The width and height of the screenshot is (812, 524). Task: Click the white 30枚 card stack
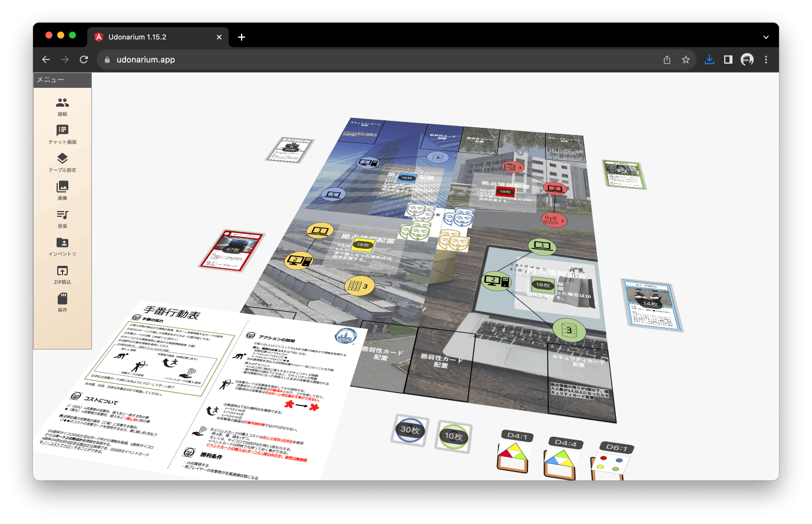pyautogui.click(x=290, y=151)
